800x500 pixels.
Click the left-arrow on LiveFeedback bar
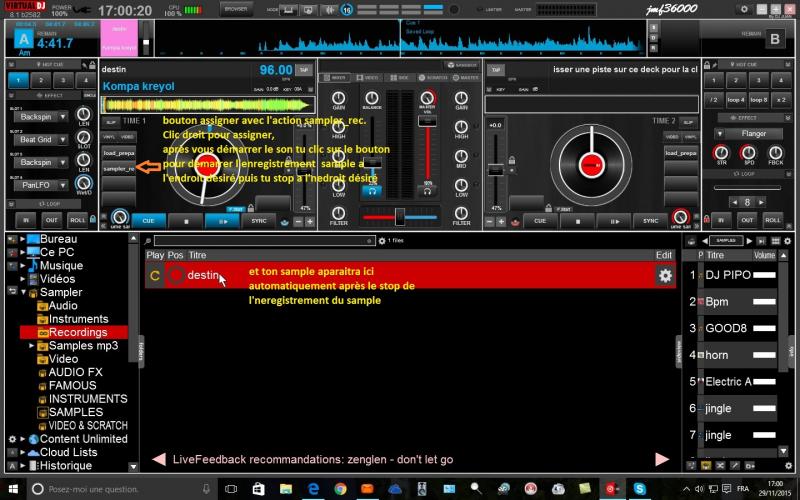click(x=158, y=459)
